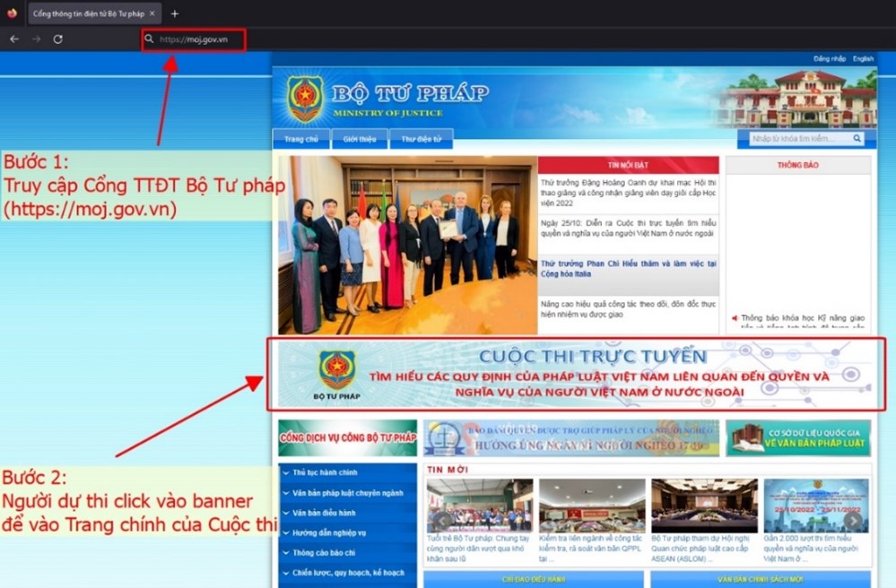Image resolution: width=896 pixels, height=588 pixels.
Task: Click the Đăng nhập login link
Action: click(830, 59)
